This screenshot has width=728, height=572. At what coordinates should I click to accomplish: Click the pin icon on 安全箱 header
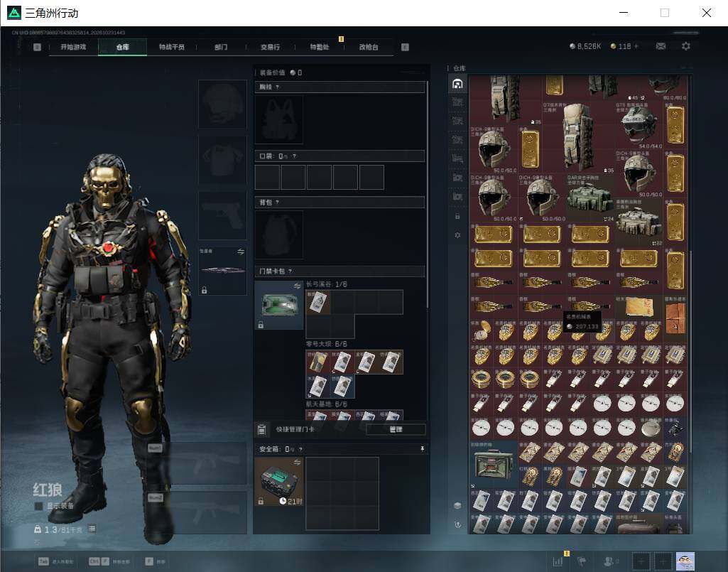(422, 448)
